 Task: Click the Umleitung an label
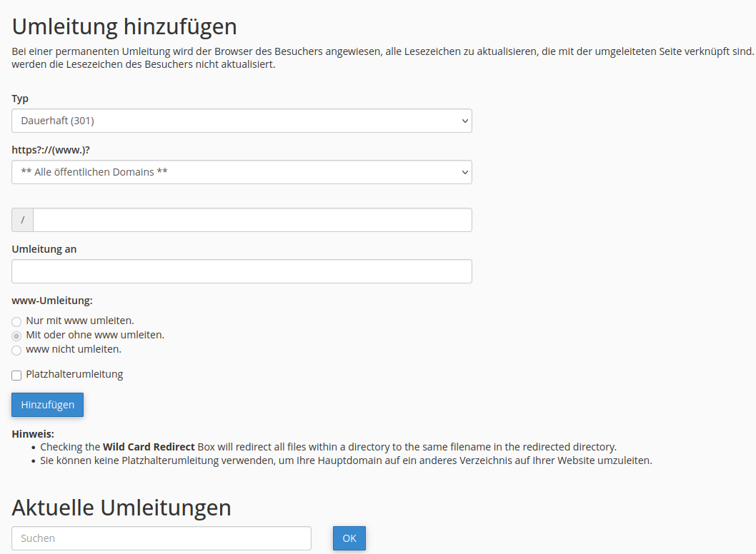click(x=44, y=249)
